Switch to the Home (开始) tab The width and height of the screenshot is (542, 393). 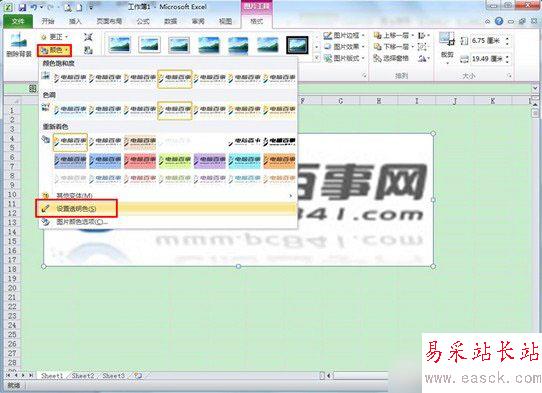(48, 21)
